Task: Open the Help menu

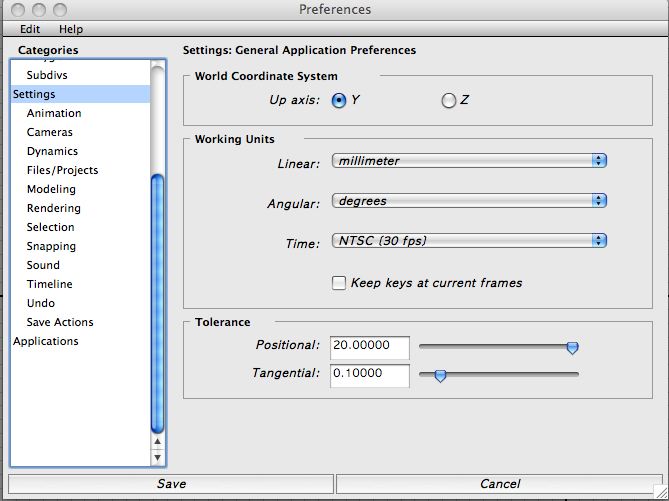Action: click(x=71, y=29)
